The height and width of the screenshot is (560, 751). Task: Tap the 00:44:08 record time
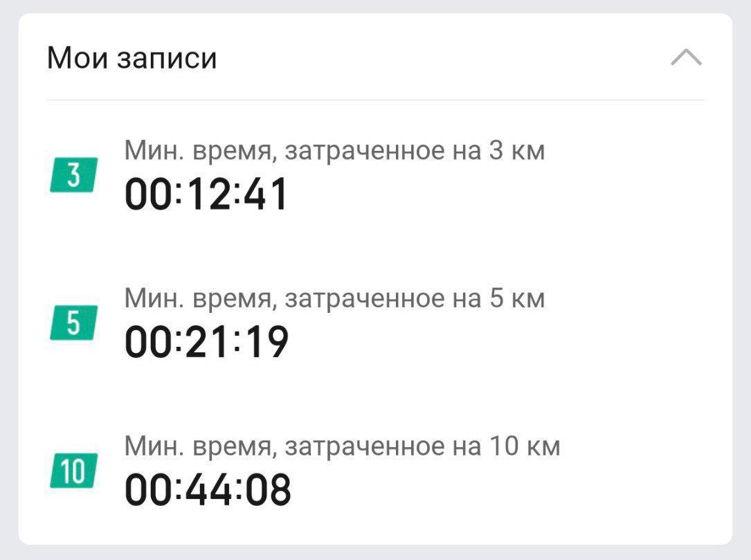[x=208, y=490]
